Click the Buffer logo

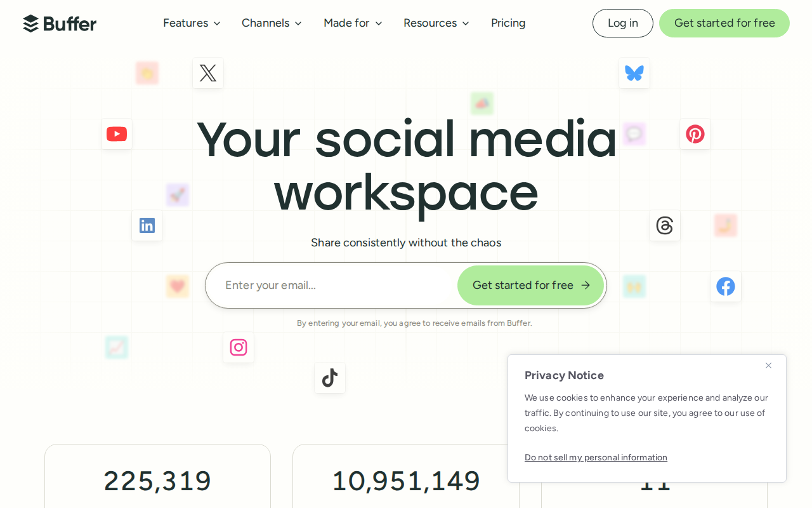(x=60, y=23)
